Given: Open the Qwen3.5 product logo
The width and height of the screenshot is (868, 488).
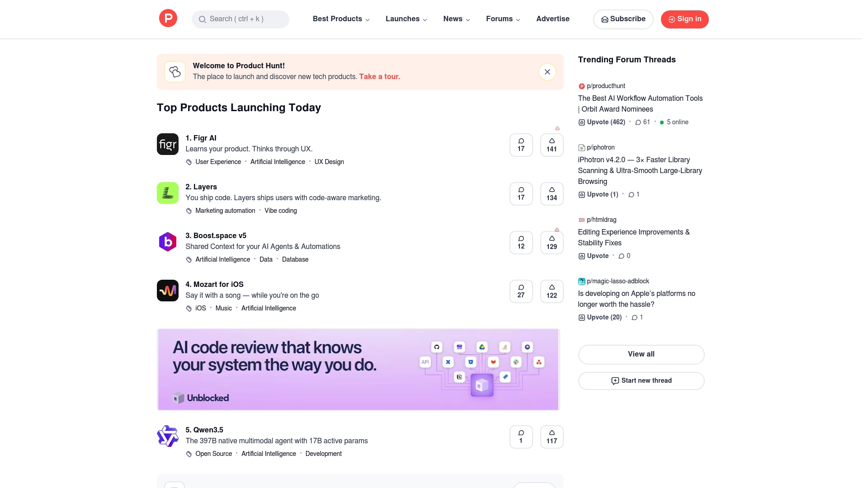Looking at the screenshot, I should [x=168, y=436].
